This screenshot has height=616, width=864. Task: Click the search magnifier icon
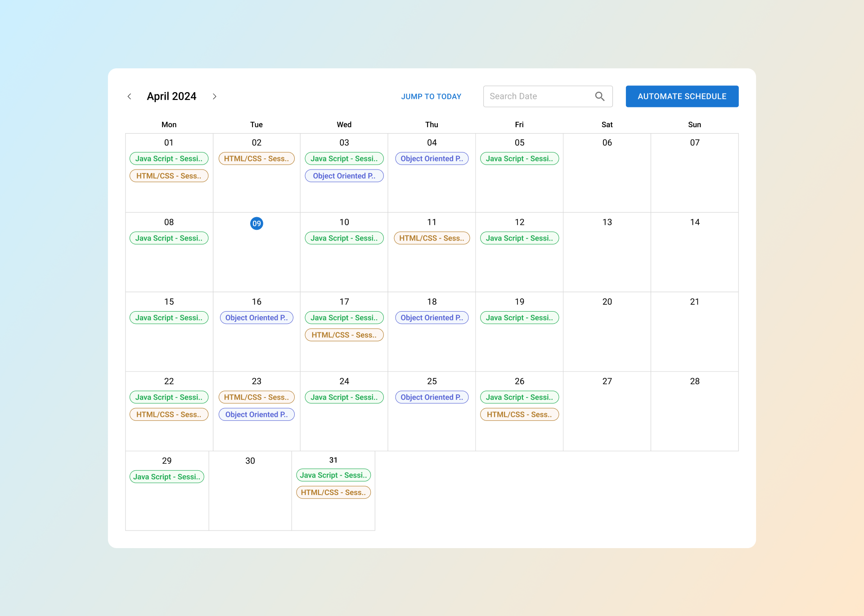pyautogui.click(x=599, y=96)
